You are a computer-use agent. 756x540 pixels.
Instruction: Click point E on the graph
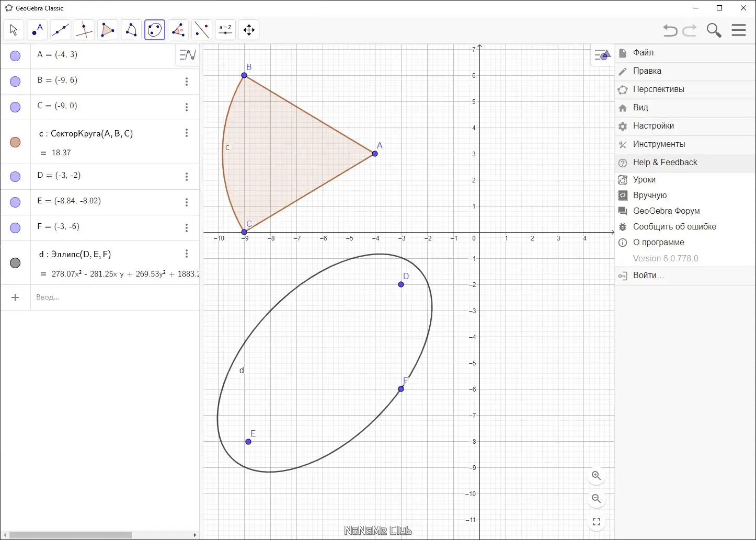point(248,442)
